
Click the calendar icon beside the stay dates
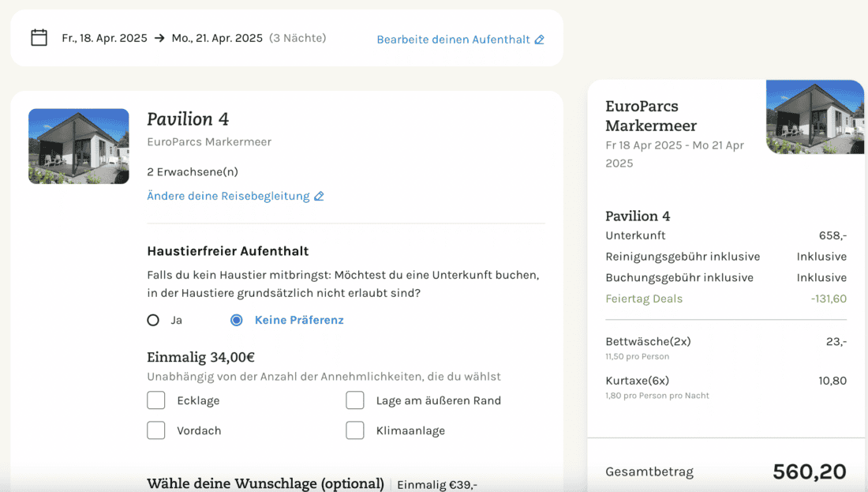click(x=39, y=38)
